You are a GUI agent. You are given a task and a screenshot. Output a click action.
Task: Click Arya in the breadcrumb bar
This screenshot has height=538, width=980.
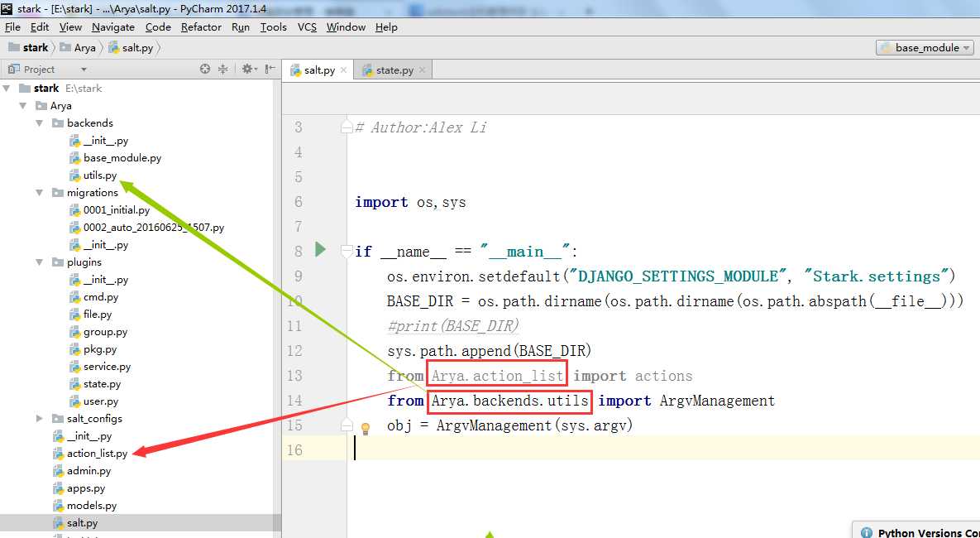click(x=78, y=47)
